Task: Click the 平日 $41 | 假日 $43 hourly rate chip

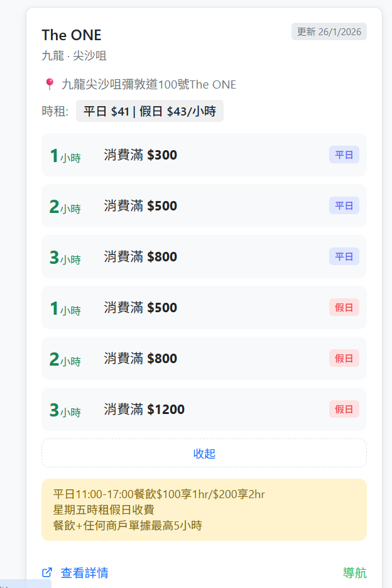Action: pos(150,111)
